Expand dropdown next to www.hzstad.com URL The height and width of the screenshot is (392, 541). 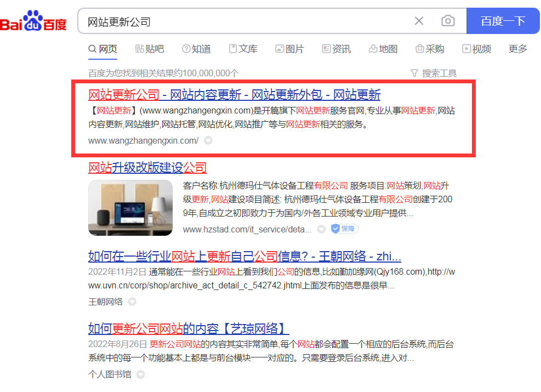coord(321,229)
